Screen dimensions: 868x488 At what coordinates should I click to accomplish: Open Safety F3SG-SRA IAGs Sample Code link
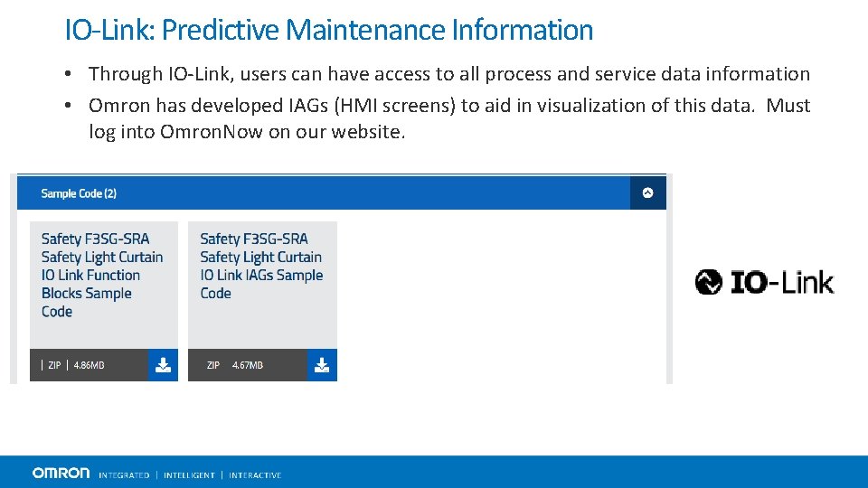pos(261,266)
